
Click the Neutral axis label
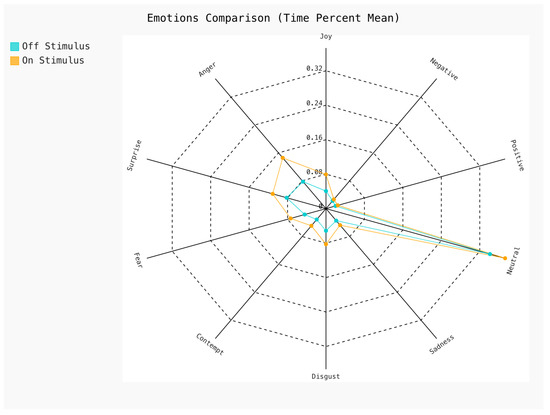(x=514, y=261)
